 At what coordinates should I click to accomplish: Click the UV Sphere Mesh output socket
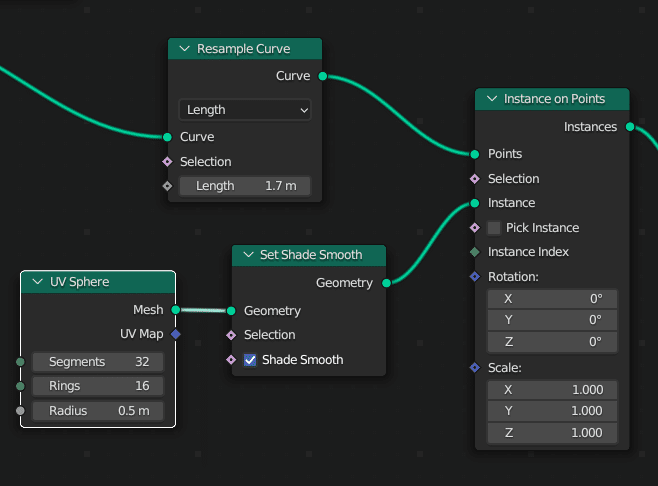[x=175, y=310]
